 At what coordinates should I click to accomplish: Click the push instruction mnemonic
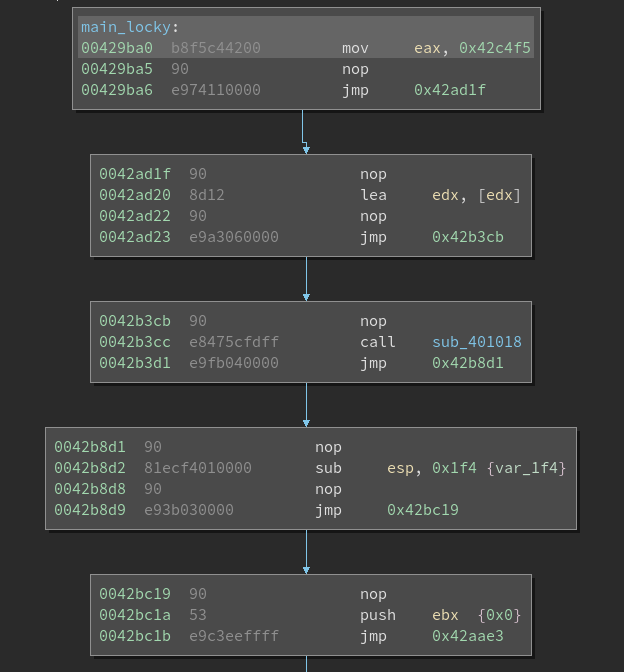tap(378, 615)
